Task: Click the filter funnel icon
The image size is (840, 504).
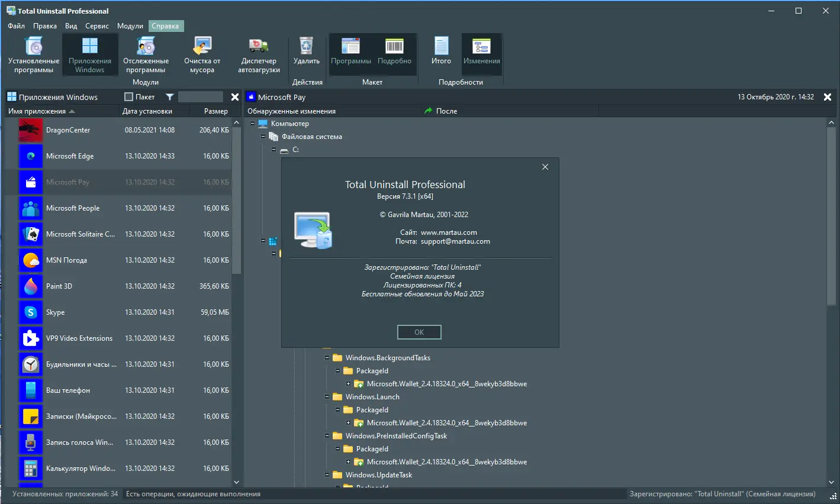Action: [x=170, y=96]
